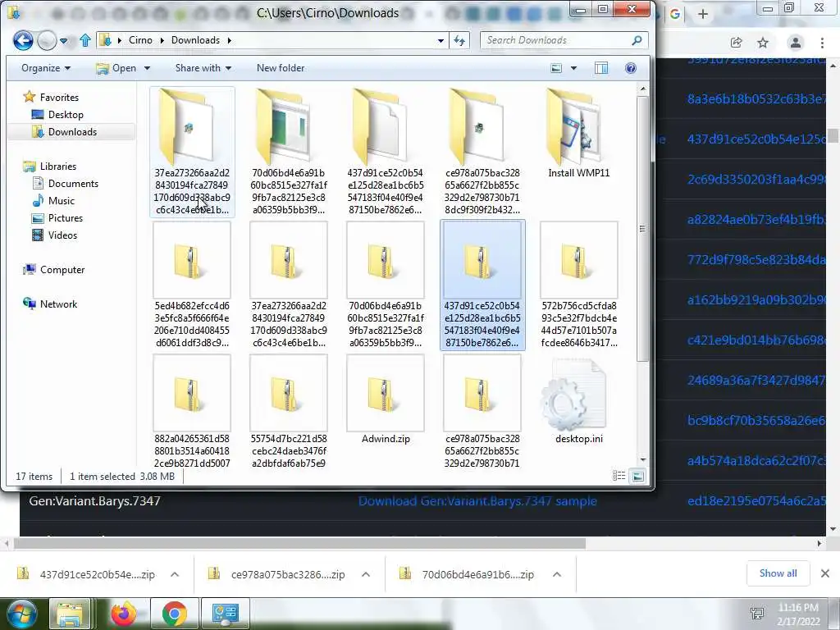Click the Forward navigation arrow in Explorer
This screenshot has height=630, width=840.
(47, 40)
